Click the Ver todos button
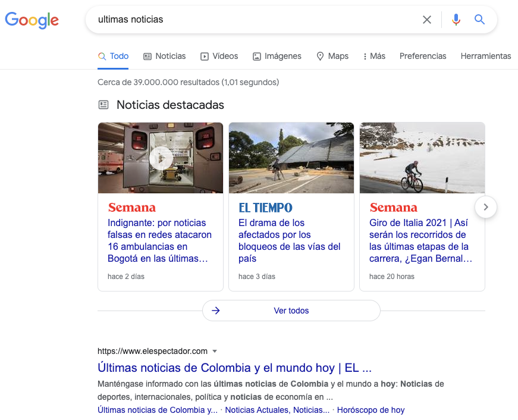Screen dimensions: 518x420 [x=291, y=311]
